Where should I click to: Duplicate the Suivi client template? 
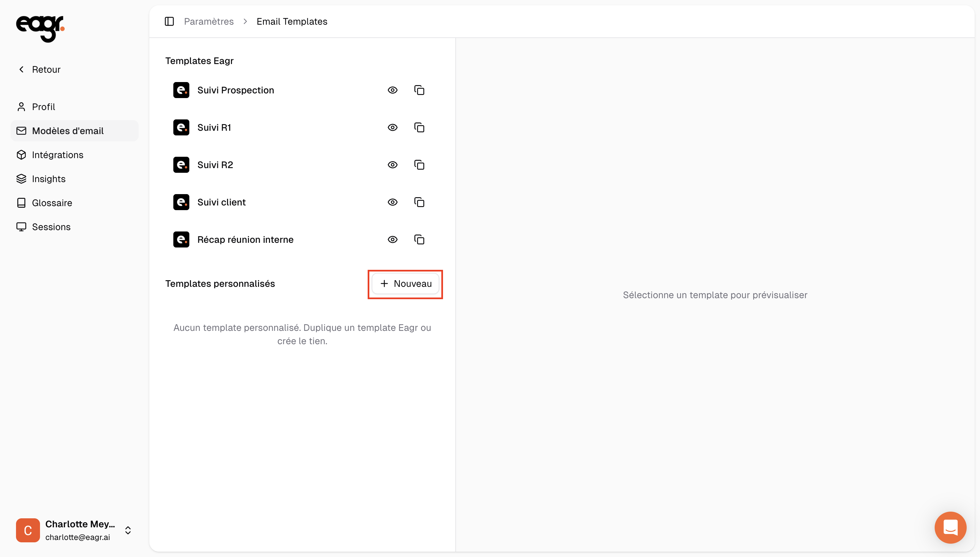coord(419,202)
